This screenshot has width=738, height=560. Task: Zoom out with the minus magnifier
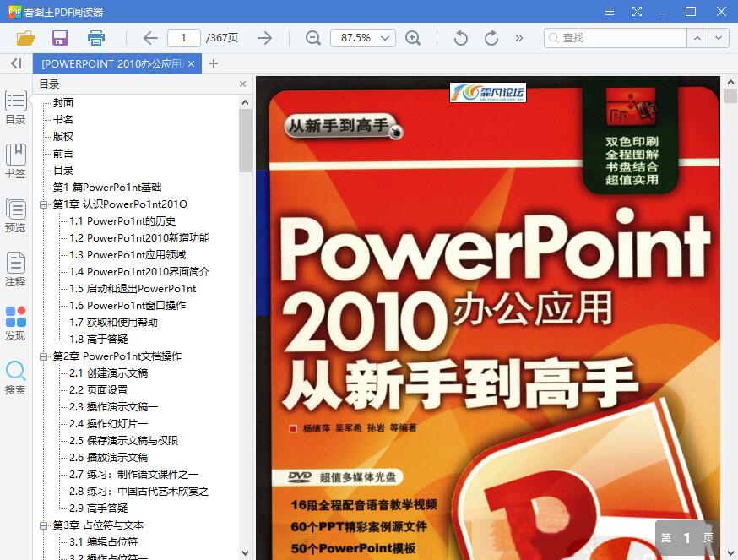coord(312,38)
